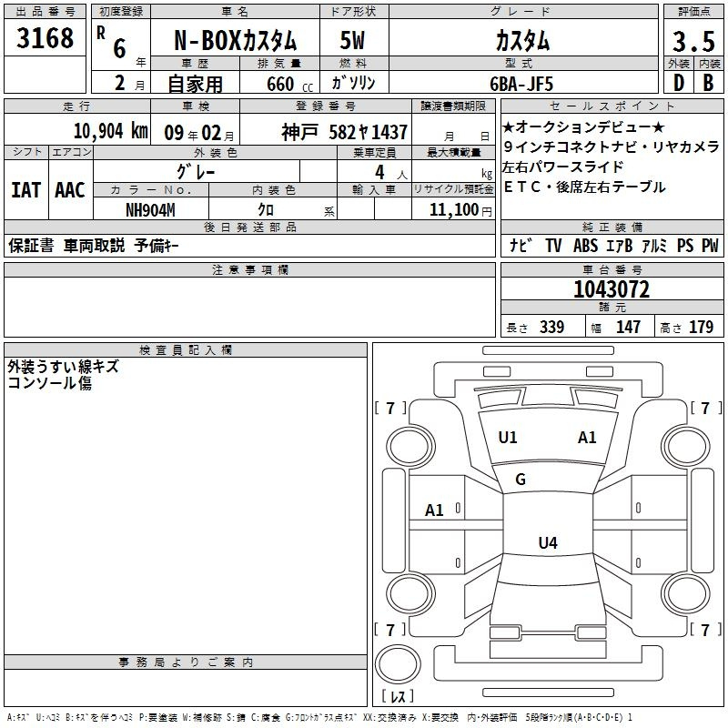Click lot number 3168
The height and width of the screenshot is (728, 728).
[x=45, y=38]
